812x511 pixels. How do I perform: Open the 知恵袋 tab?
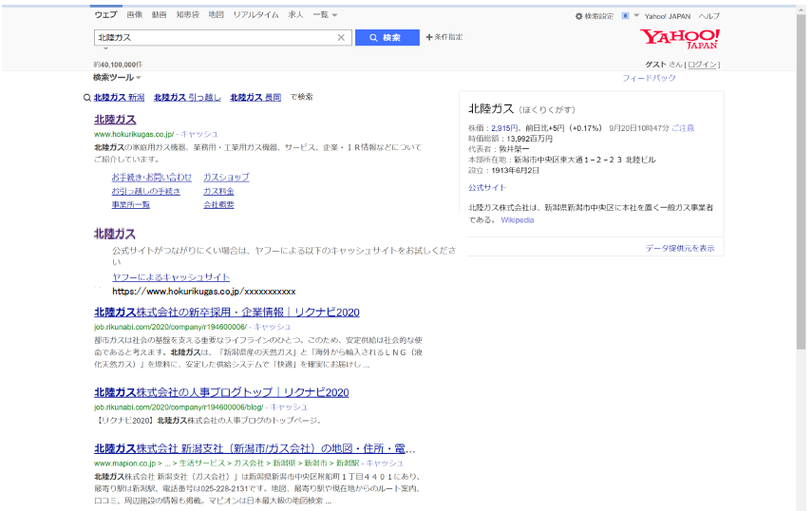[x=187, y=15]
